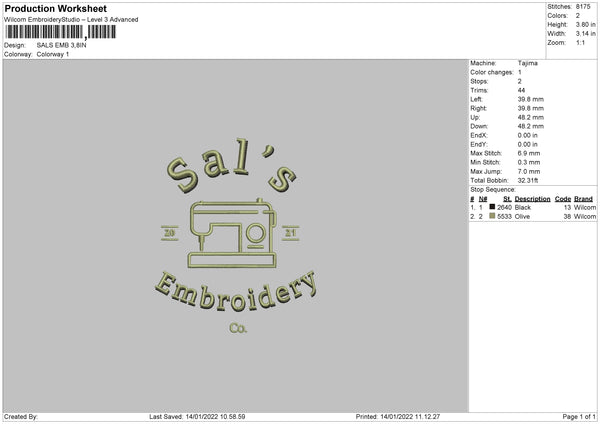Click the Min Stitch value '0.3 mm'
This screenshot has width=600, height=424.
529,162
